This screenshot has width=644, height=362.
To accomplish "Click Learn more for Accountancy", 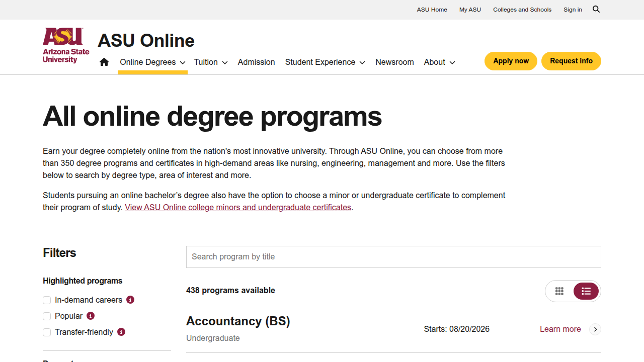I will pos(560,329).
